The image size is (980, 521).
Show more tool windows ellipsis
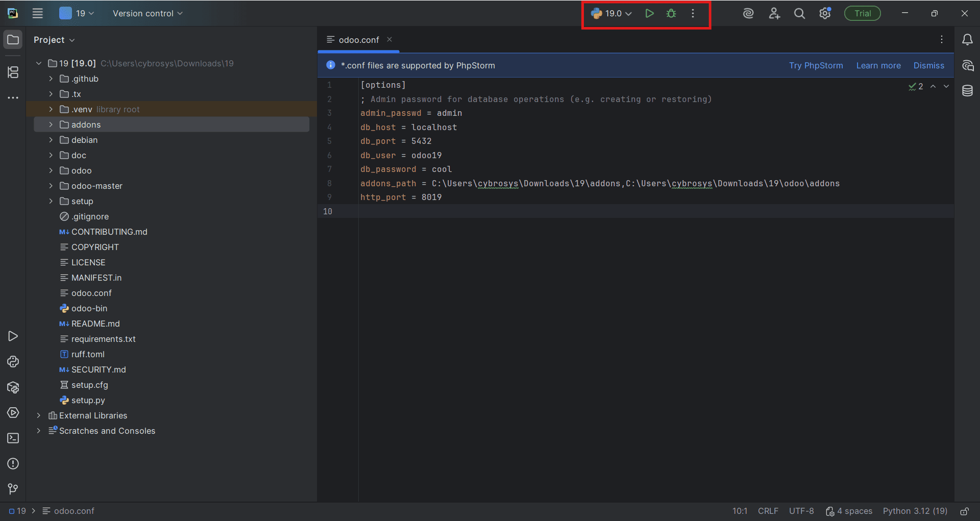13,97
